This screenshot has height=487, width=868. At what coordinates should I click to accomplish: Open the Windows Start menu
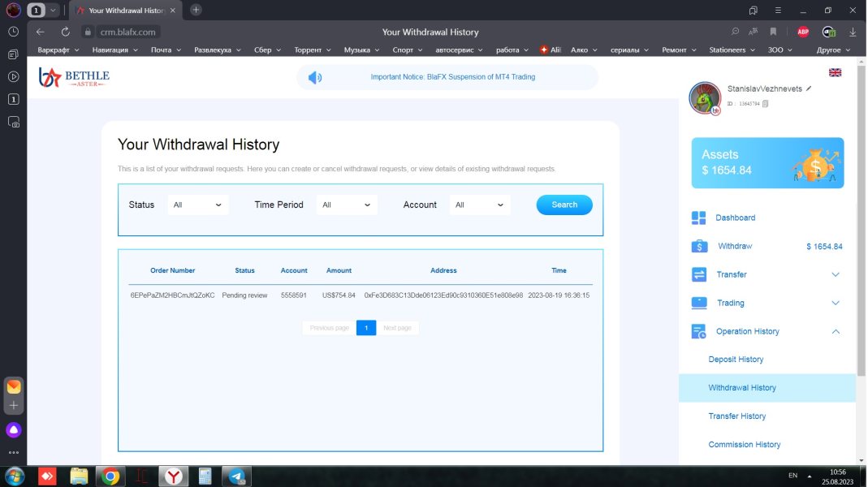15,476
